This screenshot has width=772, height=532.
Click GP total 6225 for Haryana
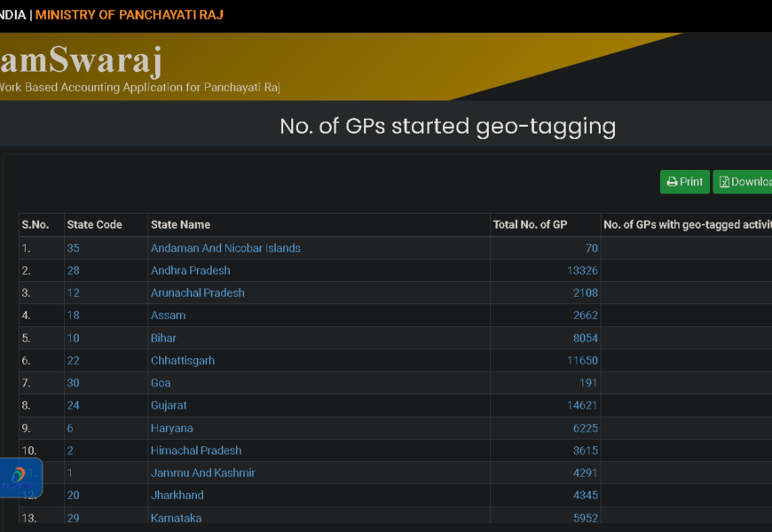[x=586, y=428]
